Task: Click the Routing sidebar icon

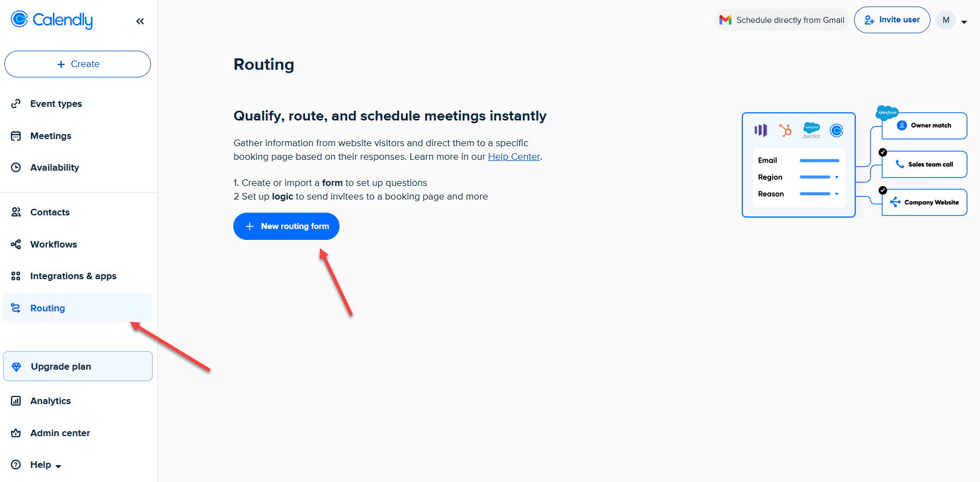Action: tap(16, 308)
